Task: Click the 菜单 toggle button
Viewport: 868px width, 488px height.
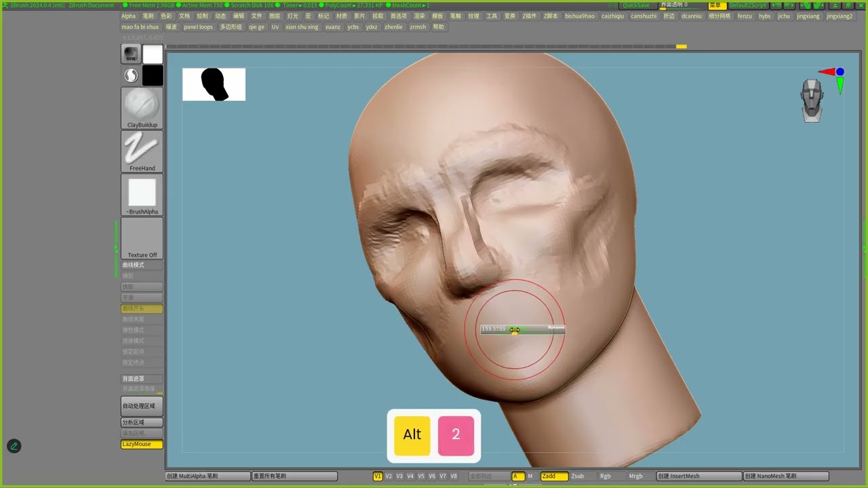Action: coord(715,5)
